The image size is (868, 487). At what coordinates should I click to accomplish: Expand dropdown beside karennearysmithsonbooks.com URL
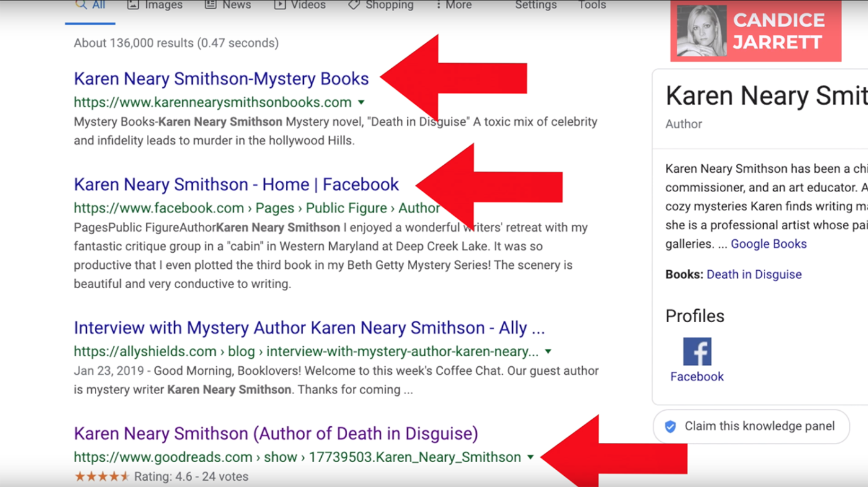click(x=361, y=102)
